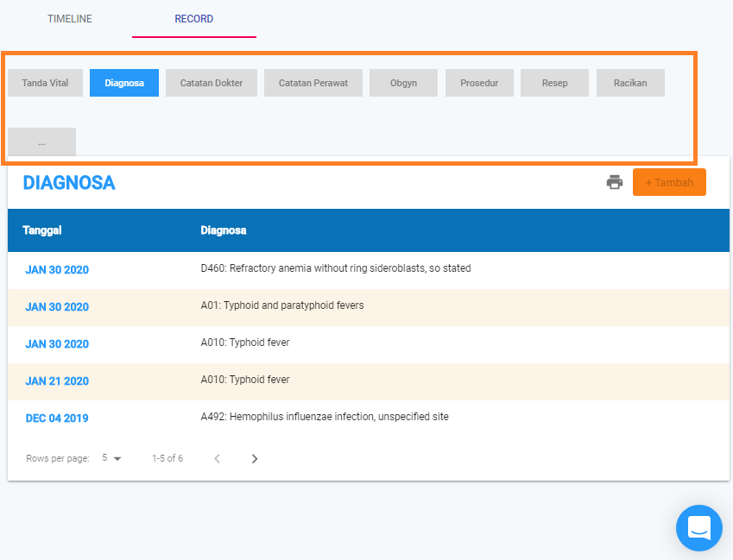
Task: Show Catatan Dokter records
Action: coord(212,83)
